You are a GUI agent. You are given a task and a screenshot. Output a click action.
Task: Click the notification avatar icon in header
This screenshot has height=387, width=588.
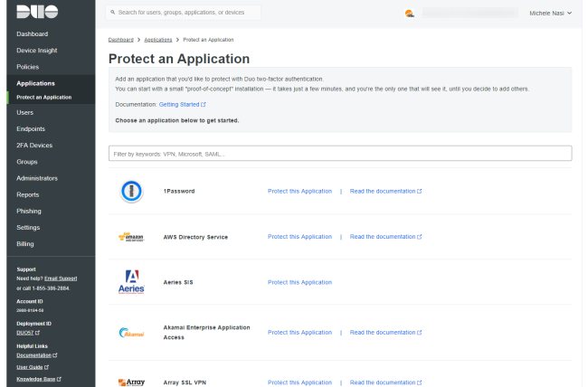(x=410, y=14)
